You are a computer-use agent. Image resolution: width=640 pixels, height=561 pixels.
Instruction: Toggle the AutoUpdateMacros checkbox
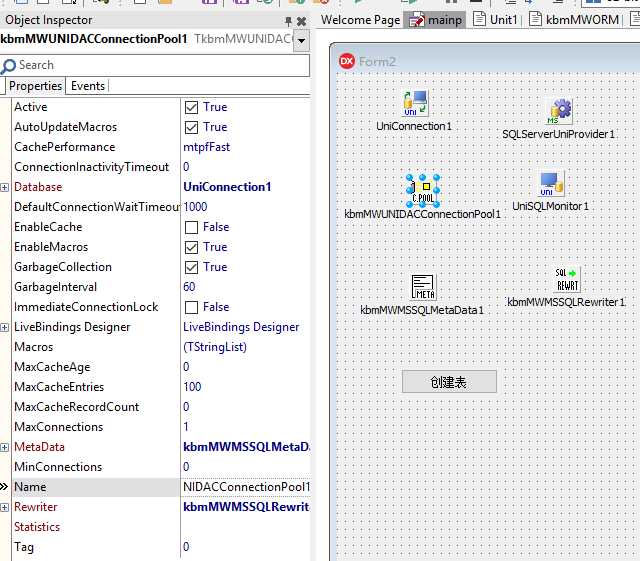pos(191,127)
